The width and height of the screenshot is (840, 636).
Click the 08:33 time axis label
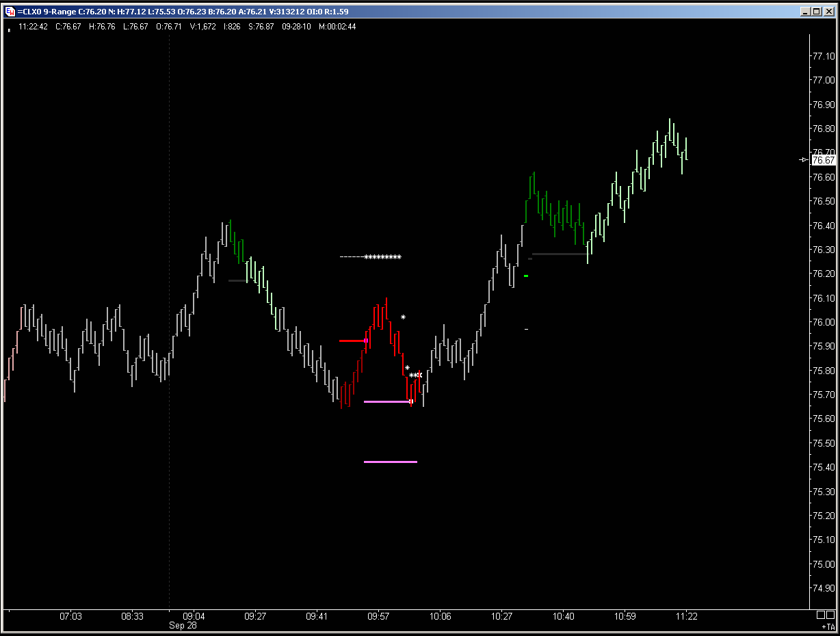(x=132, y=616)
